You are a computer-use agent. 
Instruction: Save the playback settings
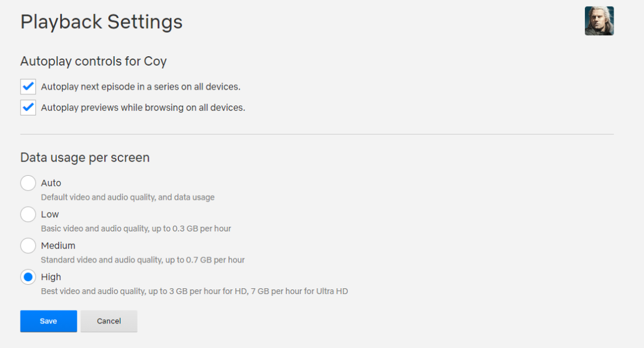48,321
